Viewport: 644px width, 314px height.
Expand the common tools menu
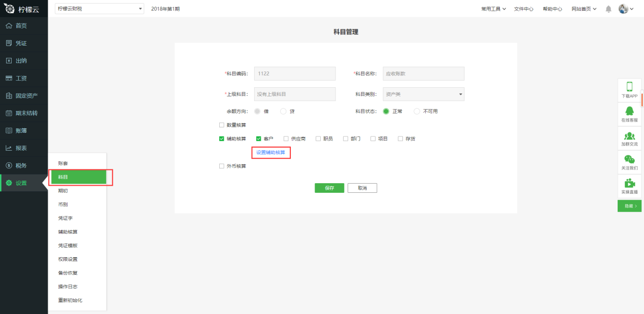pos(493,9)
